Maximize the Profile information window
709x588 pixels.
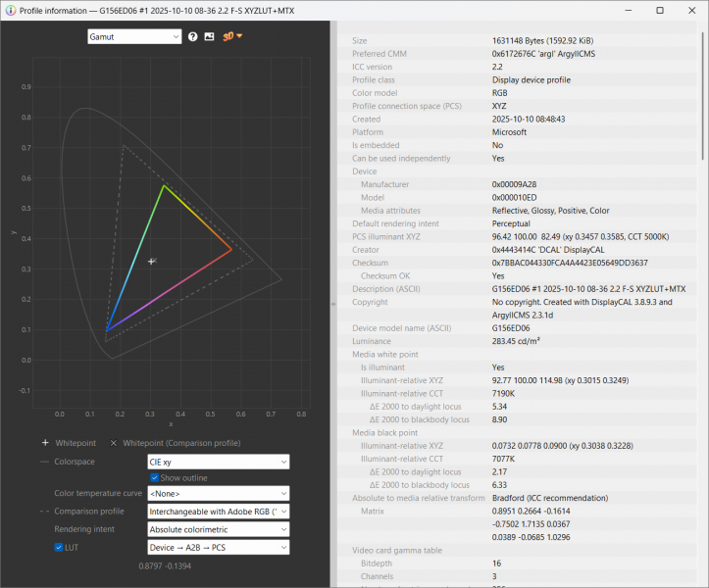coord(659,10)
